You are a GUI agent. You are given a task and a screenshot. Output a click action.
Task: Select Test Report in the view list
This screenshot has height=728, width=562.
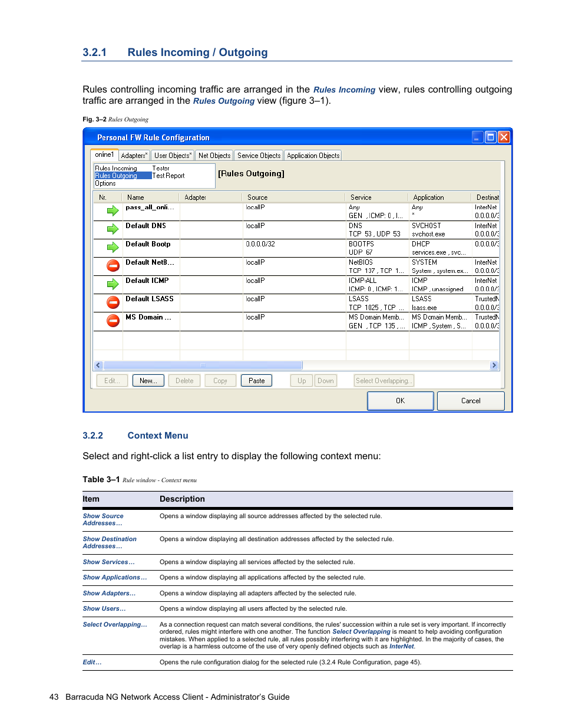(168, 176)
